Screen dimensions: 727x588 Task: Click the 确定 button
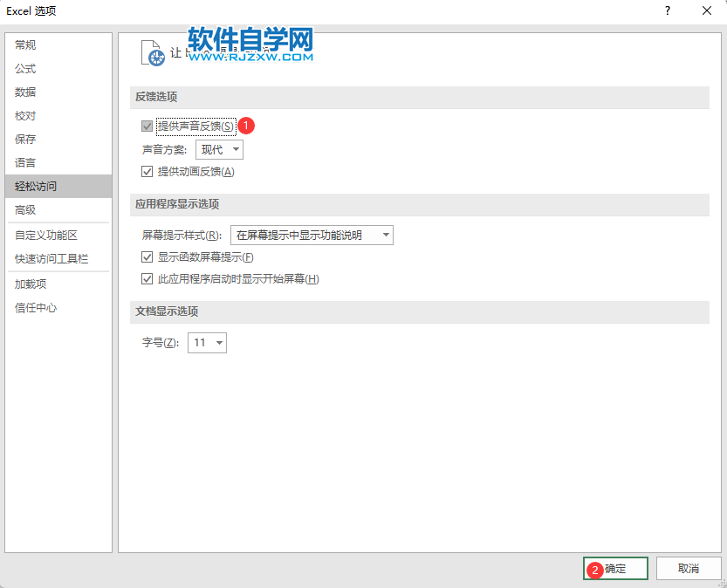[615, 569]
